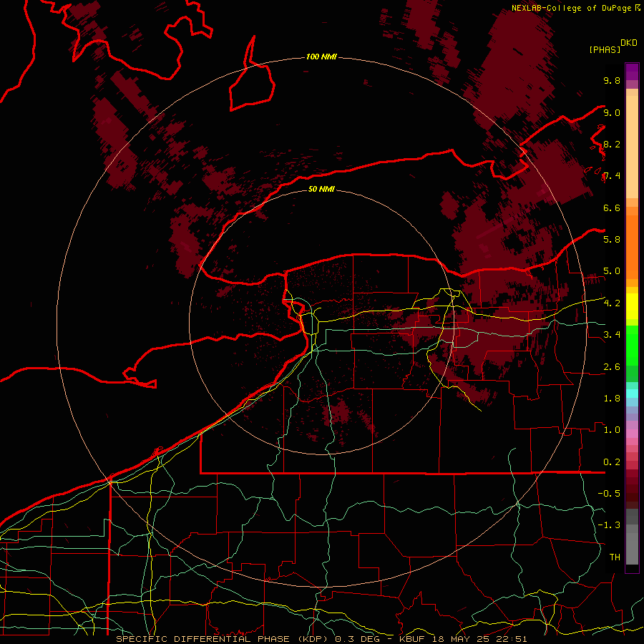Click the 3.4 value on color scale
Screen dimensions: 644x644
(612, 335)
